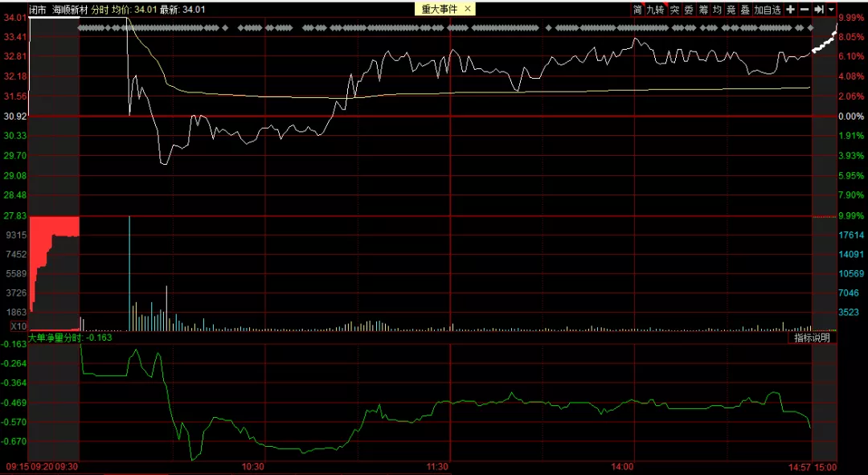
Task: Click the 8.05% percentage axis label
Action: point(851,37)
